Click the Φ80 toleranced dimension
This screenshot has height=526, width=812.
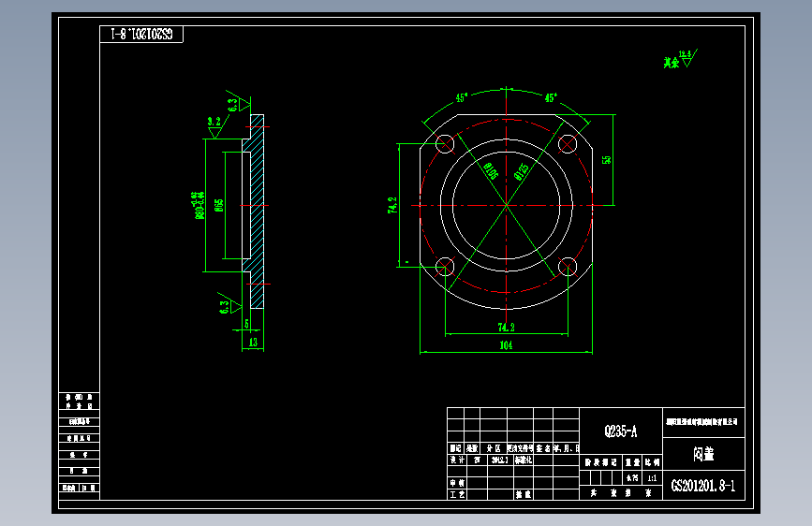[x=199, y=206]
